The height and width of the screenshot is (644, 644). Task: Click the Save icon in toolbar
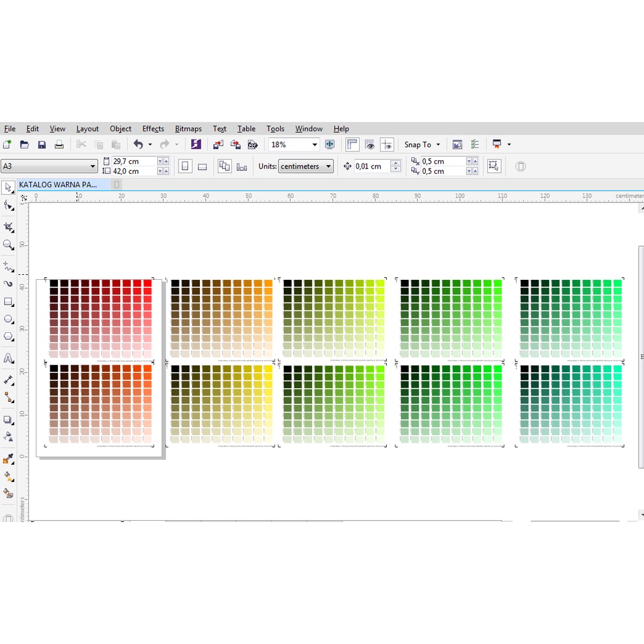42,145
